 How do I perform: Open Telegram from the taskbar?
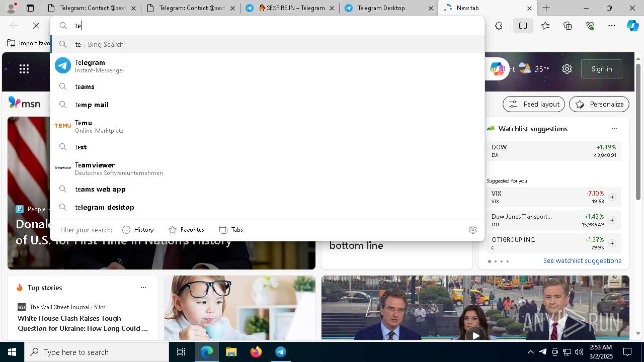tap(281, 352)
